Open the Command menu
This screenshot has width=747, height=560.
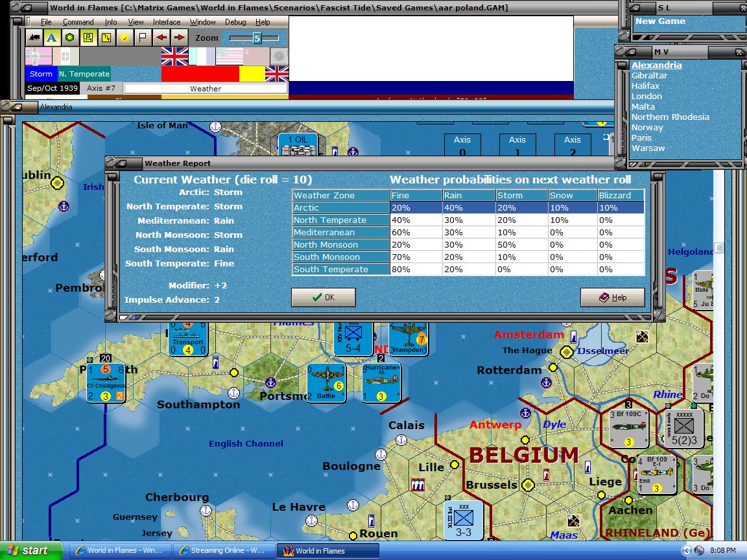(x=78, y=22)
